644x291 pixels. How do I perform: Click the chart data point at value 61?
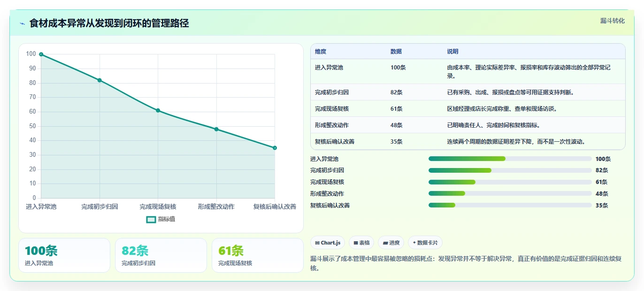pos(158,110)
